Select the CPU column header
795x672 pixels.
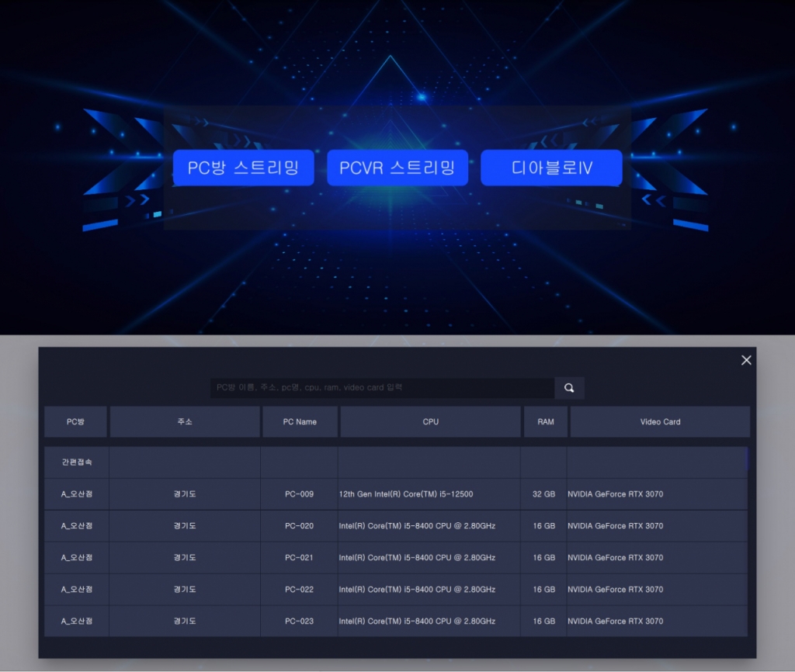[430, 421]
